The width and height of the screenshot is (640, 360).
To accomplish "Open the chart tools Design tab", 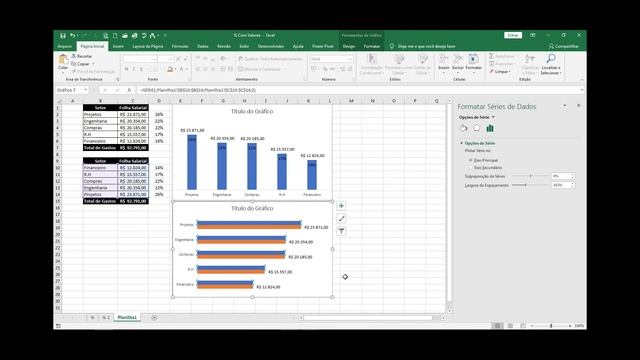I will click(x=349, y=46).
